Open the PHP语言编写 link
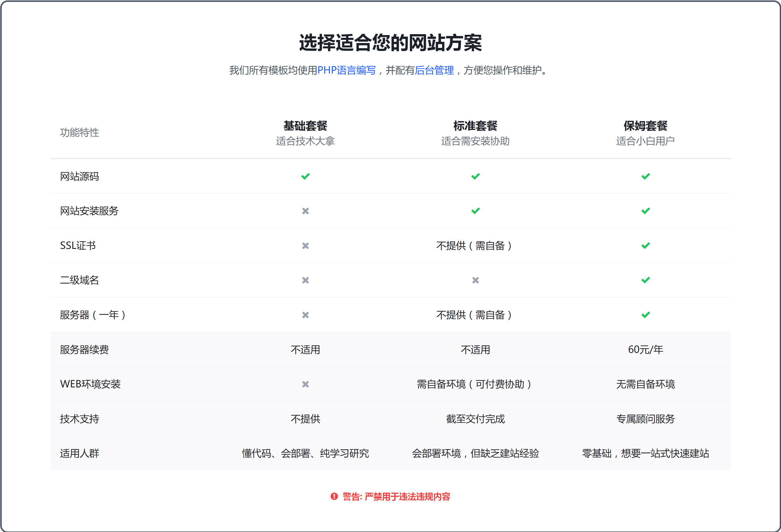This screenshot has height=532, width=781. [346, 70]
